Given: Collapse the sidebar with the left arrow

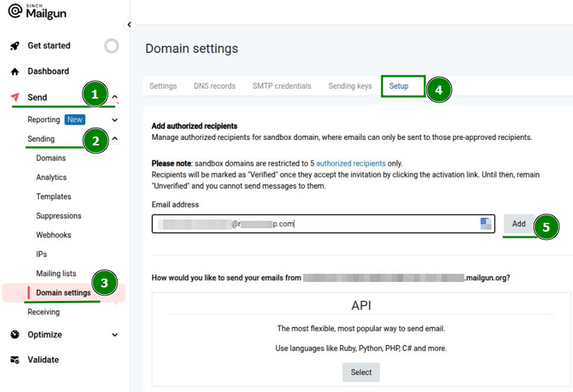Looking at the screenshot, I should pyautogui.click(x=129, y=24).
